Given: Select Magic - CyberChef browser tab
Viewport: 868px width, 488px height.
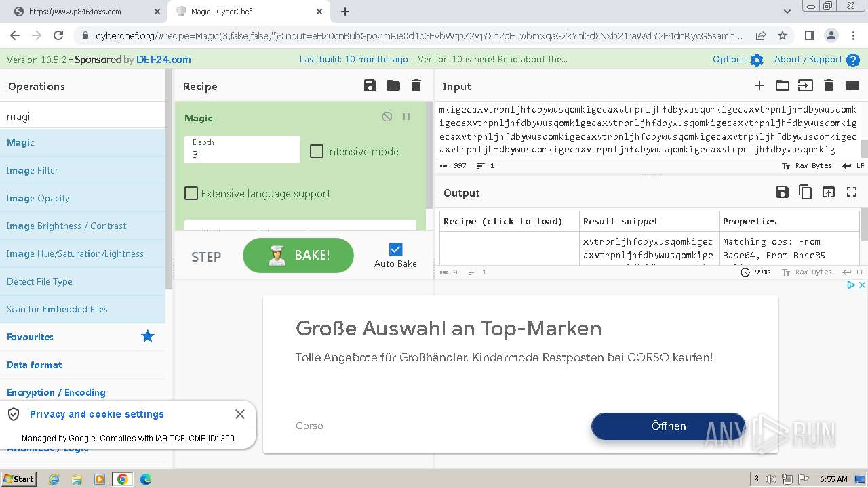Looking at the screenshot, I should pos(250,12).
